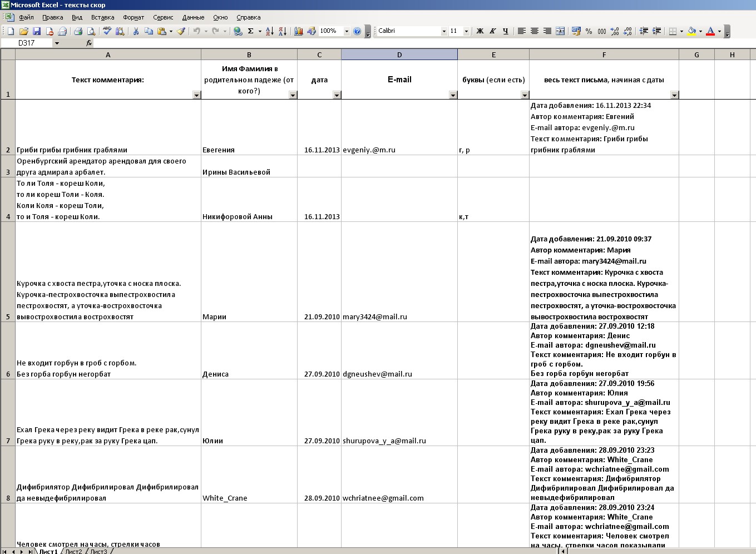
Task: Align text to the right
Action: click(547, 31)
